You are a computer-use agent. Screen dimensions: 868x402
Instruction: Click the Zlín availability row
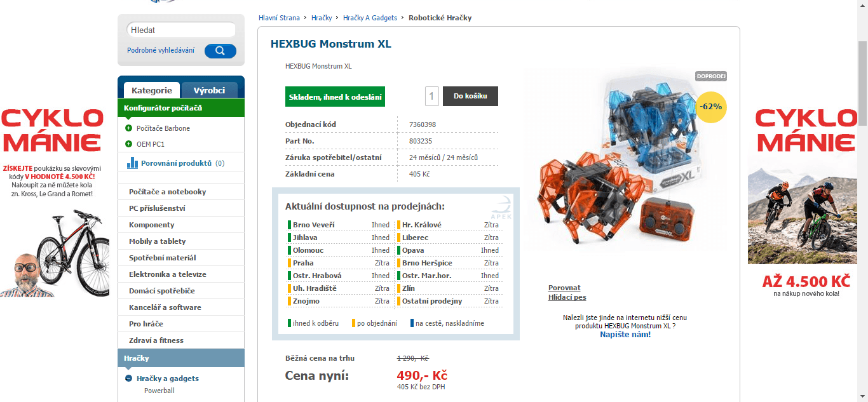point(449,288)
